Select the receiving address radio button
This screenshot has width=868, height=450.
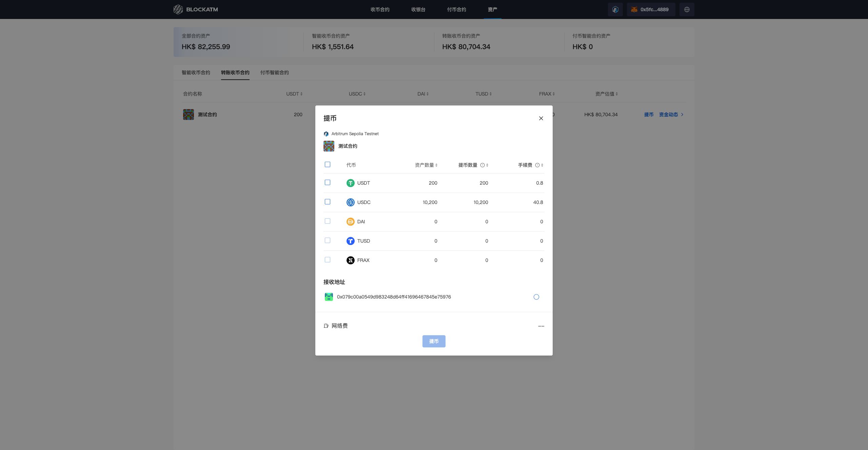pyautogui.click(x=536, y=297)
